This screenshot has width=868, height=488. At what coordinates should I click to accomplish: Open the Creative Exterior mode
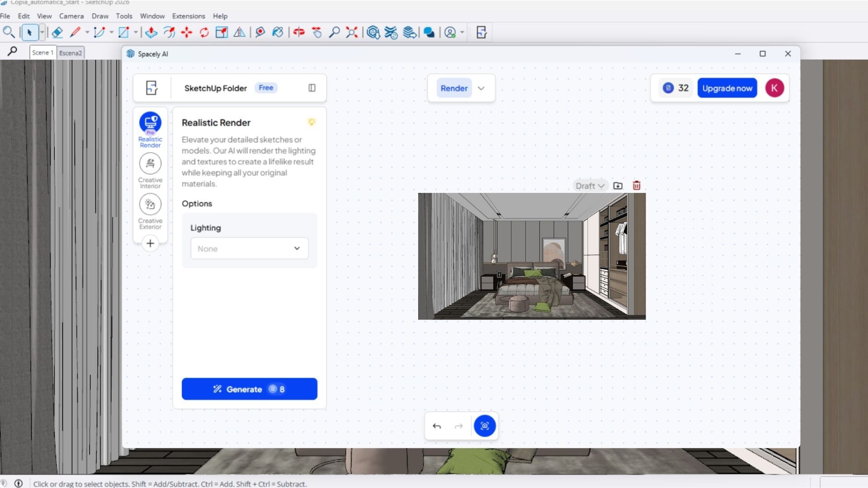coord(150,211)
